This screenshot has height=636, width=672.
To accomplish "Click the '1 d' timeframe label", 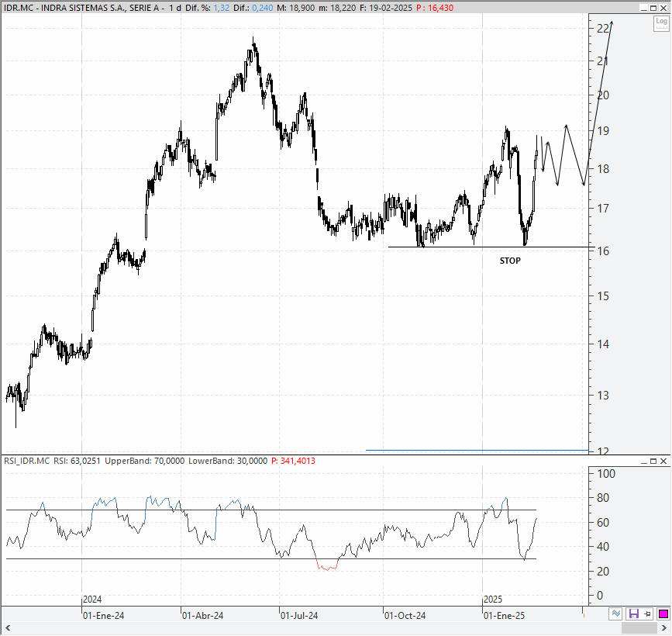I will tap(175, 8).
